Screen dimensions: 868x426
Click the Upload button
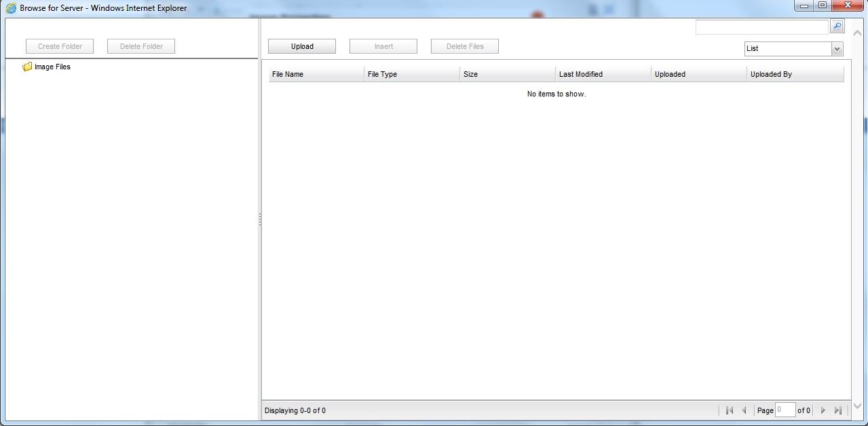coord(302,46)
